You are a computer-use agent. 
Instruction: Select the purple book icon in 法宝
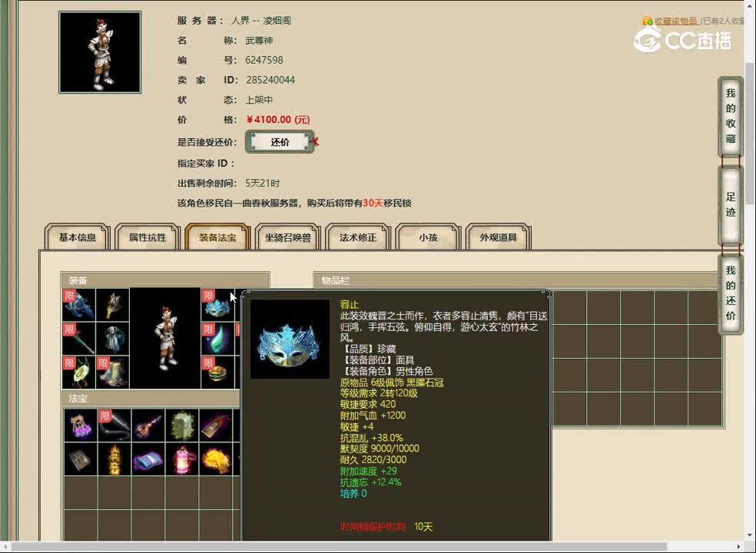coord(147,459)
